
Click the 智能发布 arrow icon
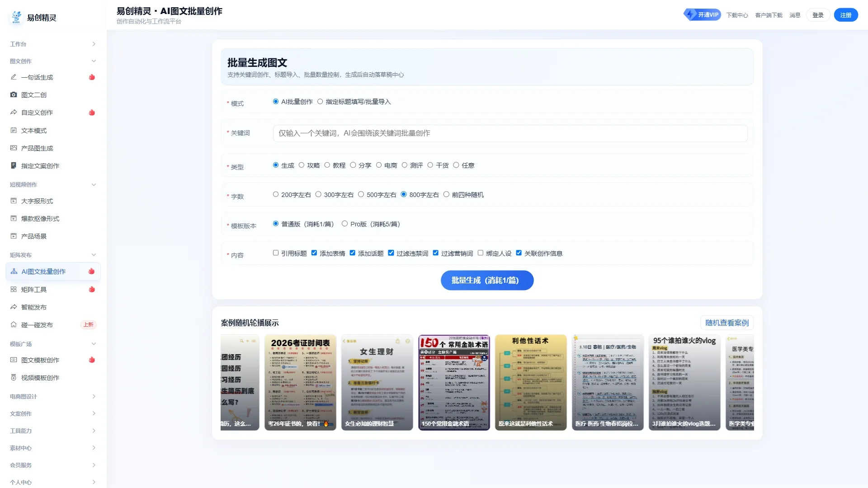pyautogui.click(x=14, y=307)
